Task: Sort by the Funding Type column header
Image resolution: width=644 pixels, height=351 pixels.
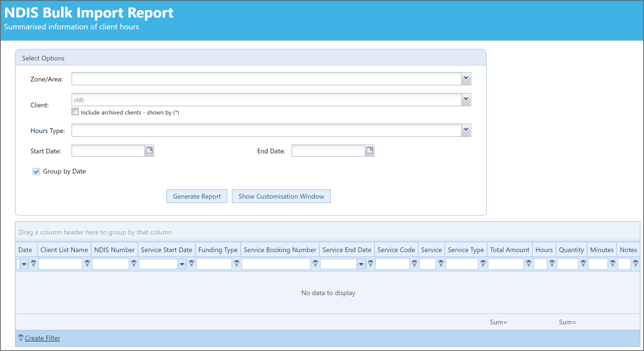Action: point(218,250)
